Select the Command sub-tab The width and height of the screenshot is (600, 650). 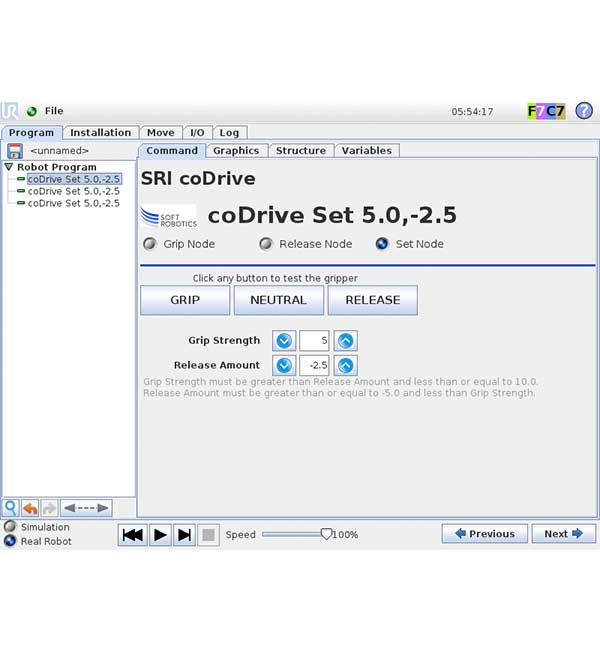172,151
